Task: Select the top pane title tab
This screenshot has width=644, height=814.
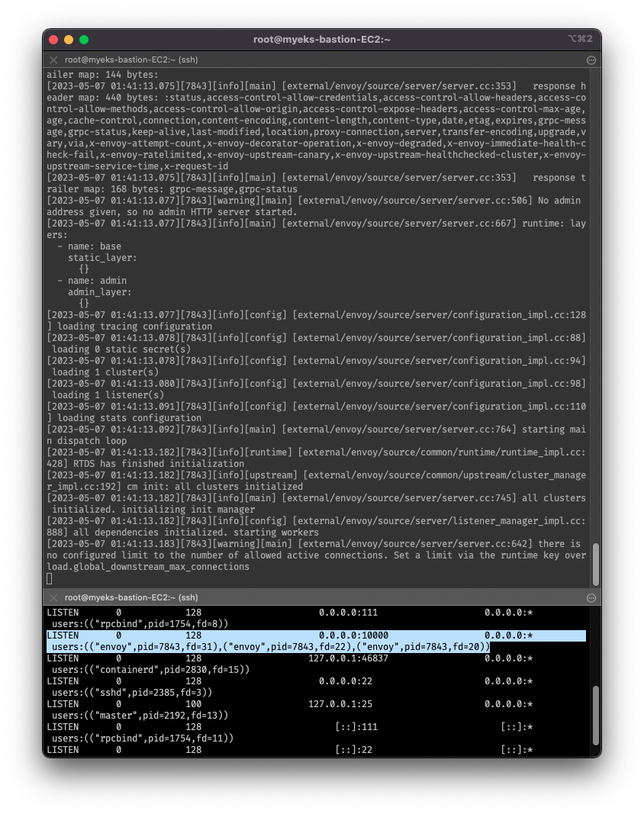Action: 131,60
